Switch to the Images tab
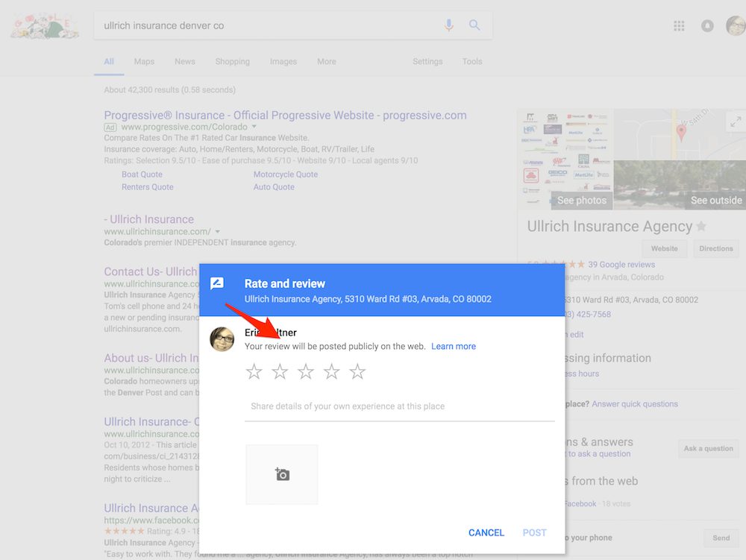 tap(283, 61)
